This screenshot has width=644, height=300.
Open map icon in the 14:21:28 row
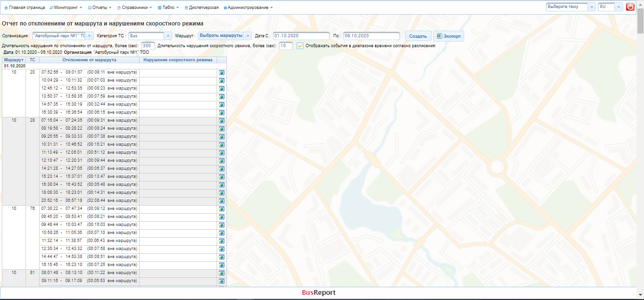222,169
